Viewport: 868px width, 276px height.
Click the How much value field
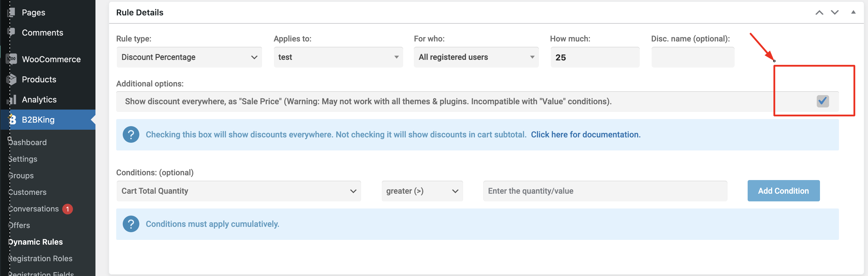[x=595, y=57]
